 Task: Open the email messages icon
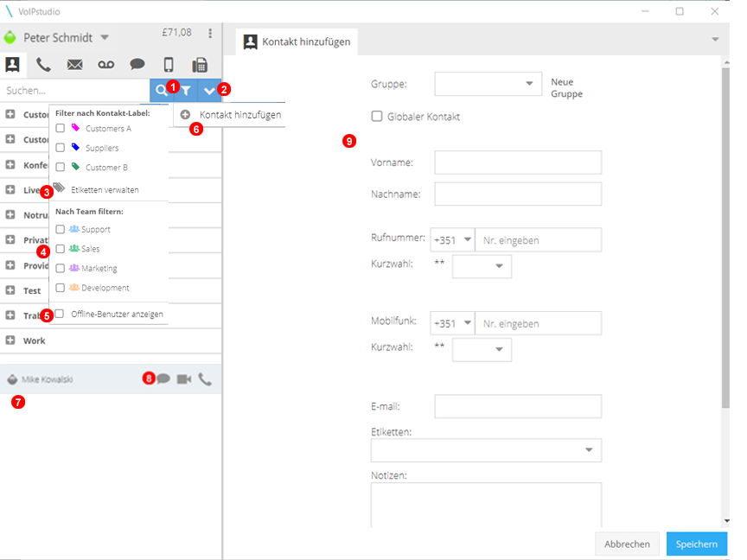pos(74,64)
